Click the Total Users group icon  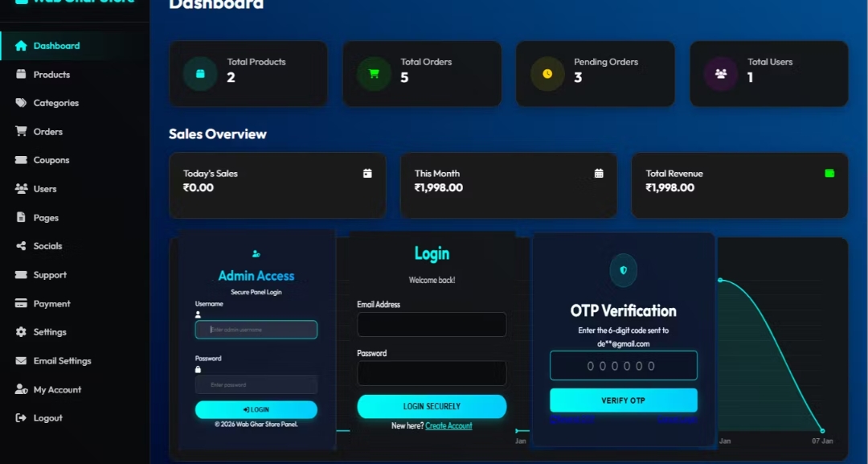pos(721,74)
